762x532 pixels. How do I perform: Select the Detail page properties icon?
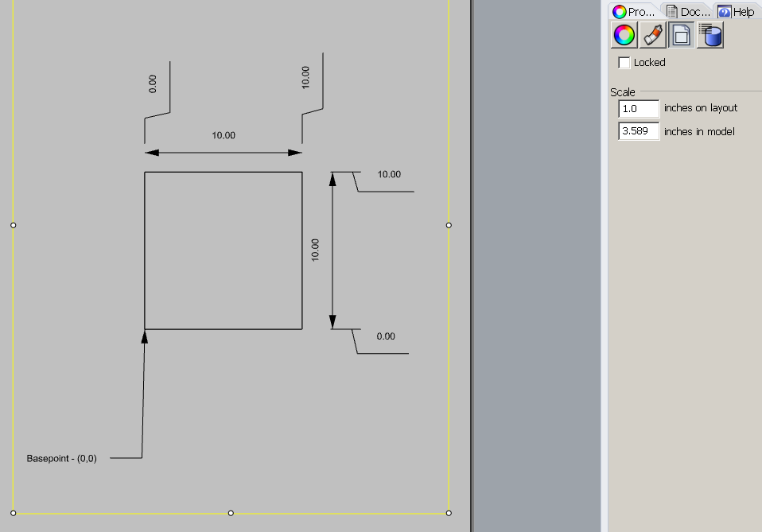pos(682,35)
